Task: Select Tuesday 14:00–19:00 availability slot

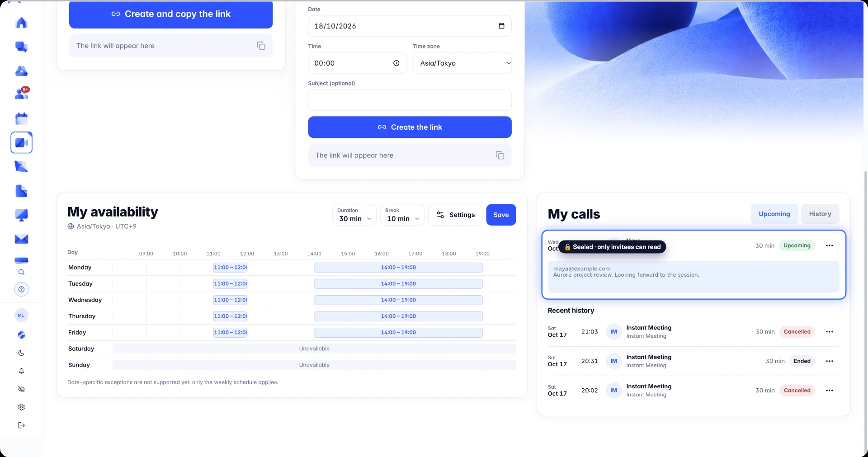Action: click(x=398, y=284)
